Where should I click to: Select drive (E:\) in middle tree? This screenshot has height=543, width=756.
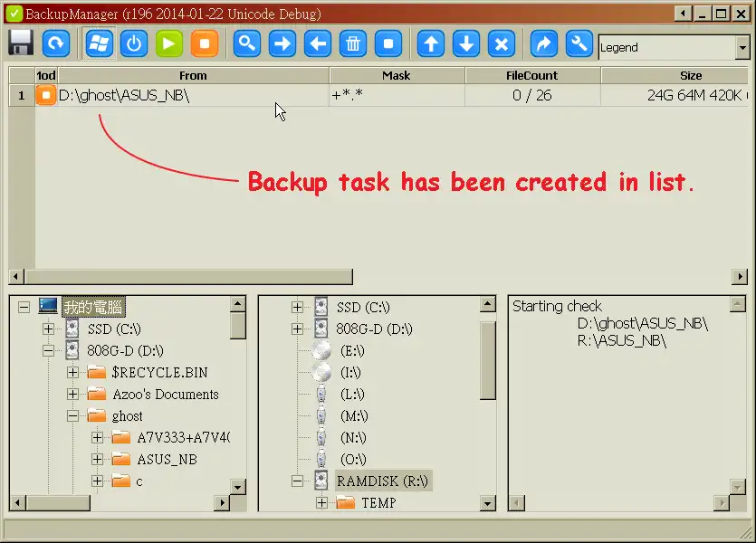[x=352, y=351]
